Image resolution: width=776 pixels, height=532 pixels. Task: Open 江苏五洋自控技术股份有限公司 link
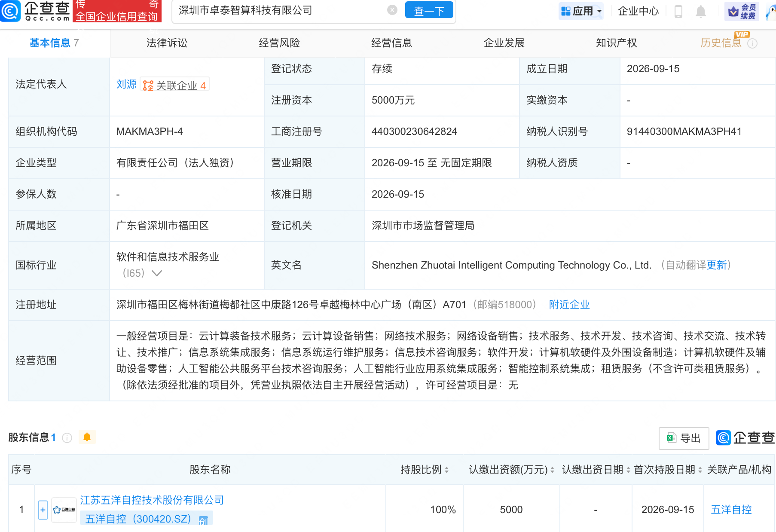point(152,500)
